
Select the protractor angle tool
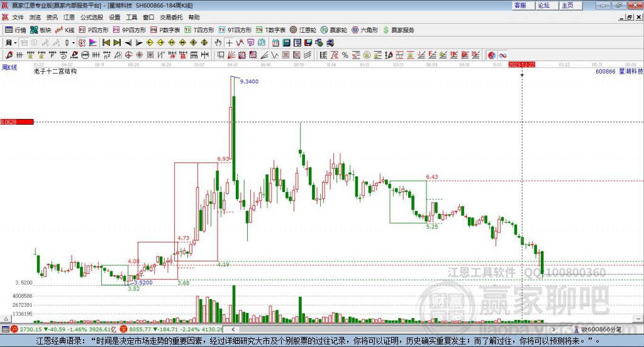pos(118,55)
